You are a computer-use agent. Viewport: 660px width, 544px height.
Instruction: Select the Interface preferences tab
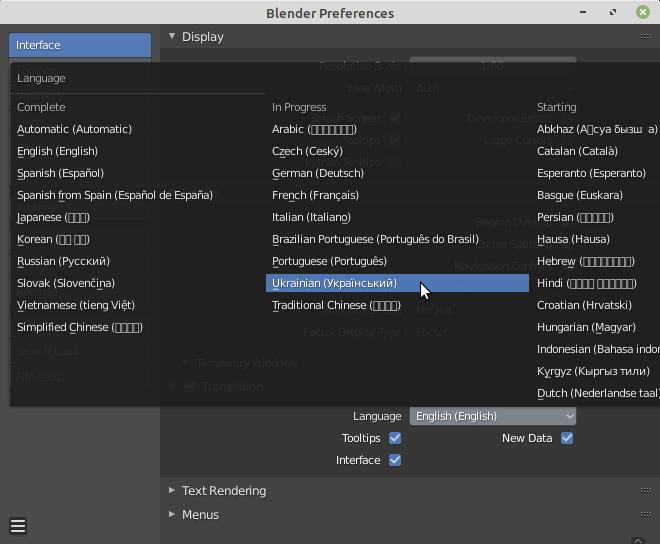(80, 45)
